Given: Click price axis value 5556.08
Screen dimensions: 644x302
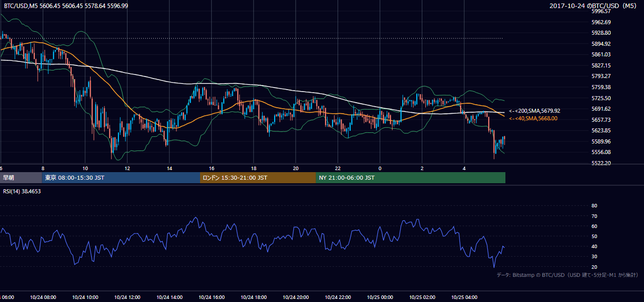Looking at the screenshot, I should [x=601, y=152].
